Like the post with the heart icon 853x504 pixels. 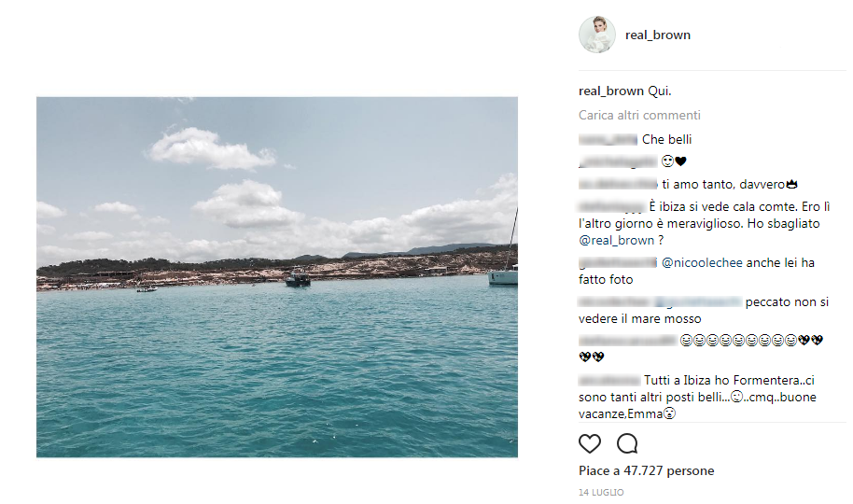pos(590,443)
